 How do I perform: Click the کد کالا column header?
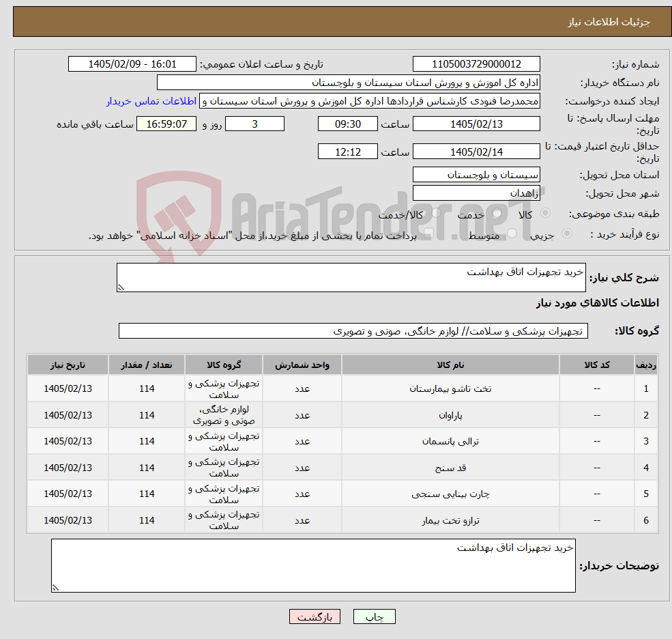point(597,365)
